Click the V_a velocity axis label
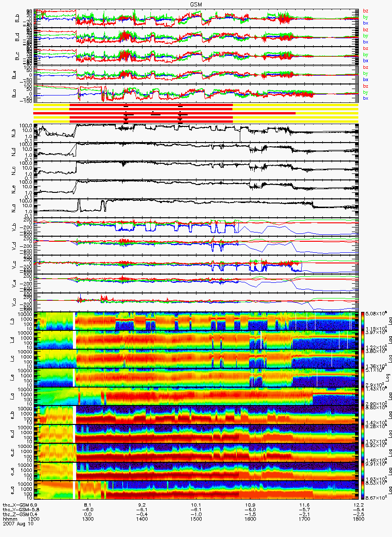The width and height of the screenshot is (392, 537). [x=14, y=302]
